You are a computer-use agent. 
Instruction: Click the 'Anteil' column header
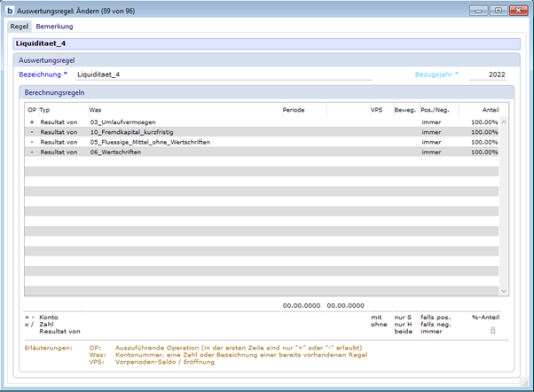coord(489,109)
